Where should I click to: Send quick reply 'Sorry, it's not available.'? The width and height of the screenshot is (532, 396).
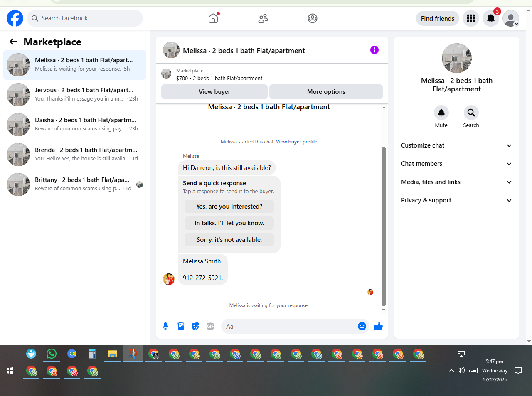tap(229, 240)
